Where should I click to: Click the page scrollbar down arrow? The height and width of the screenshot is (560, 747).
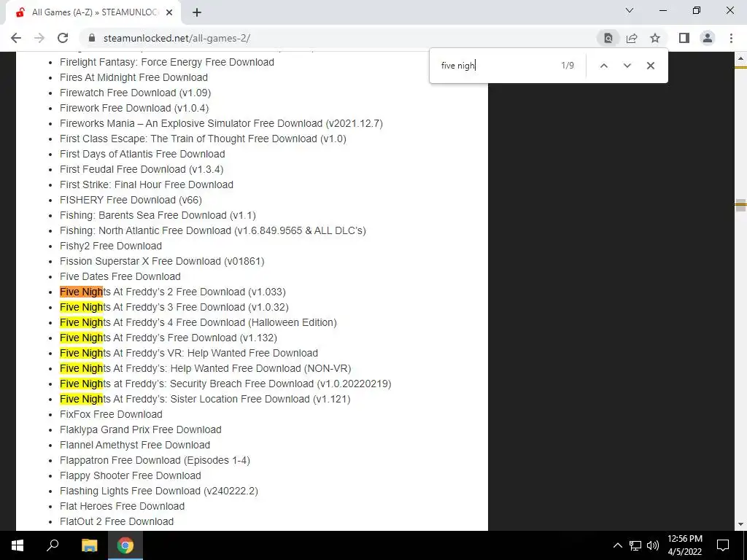coord(740,524)
